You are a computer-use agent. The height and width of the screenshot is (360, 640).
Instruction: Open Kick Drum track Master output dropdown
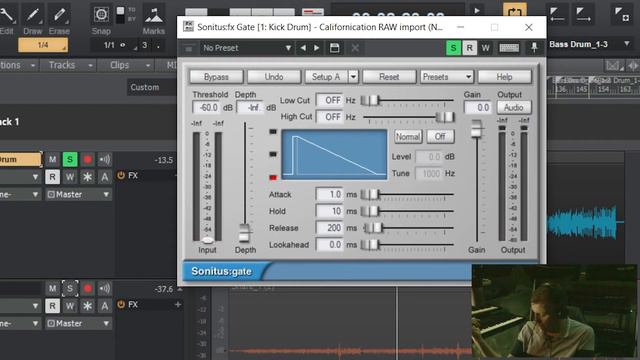[x=78, y=194]
